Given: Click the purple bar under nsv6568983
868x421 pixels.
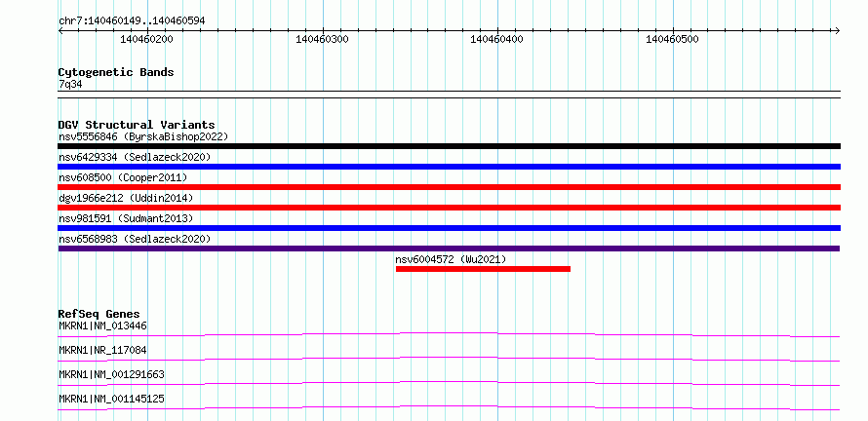Looking at the screenshot, I should click(x=449, y=249).
